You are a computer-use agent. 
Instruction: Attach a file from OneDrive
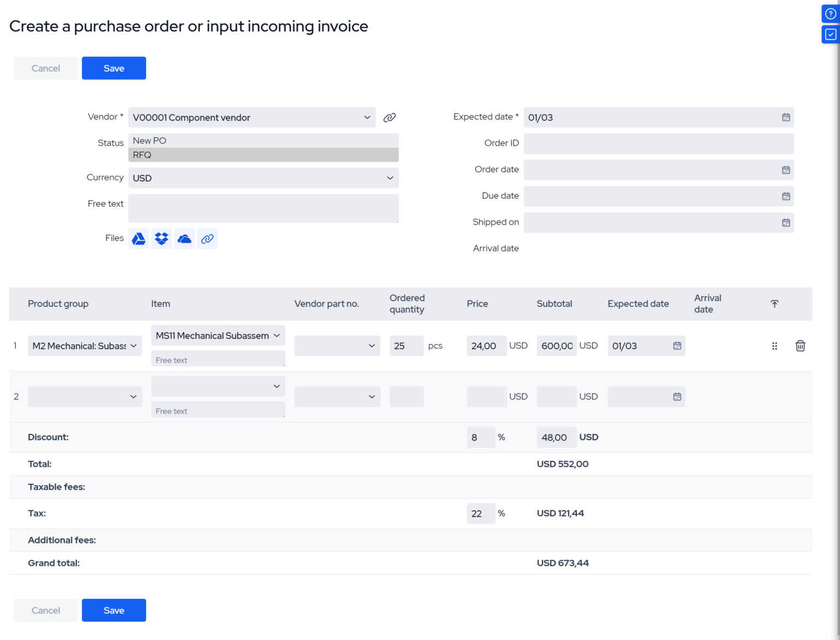(x=184, y=238)
